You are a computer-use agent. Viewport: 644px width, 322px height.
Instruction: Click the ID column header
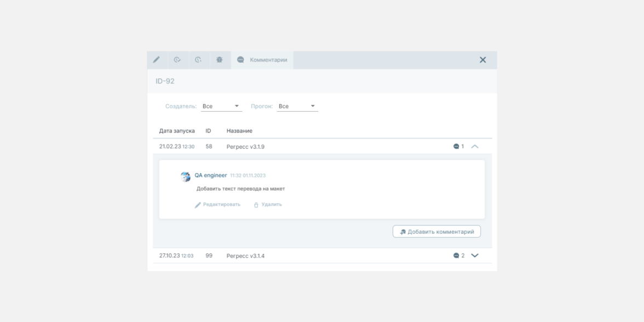coord(208,131)
